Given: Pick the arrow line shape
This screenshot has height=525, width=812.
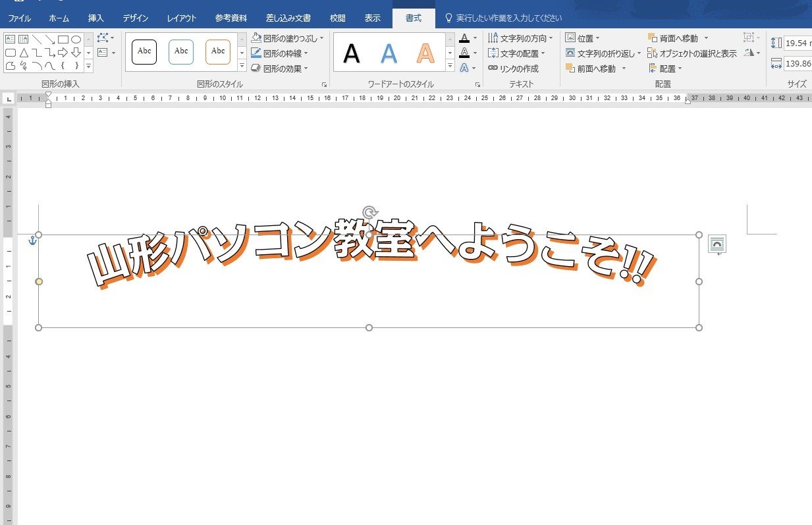Looking at the screenshot, I should click(x=50, y=40).
